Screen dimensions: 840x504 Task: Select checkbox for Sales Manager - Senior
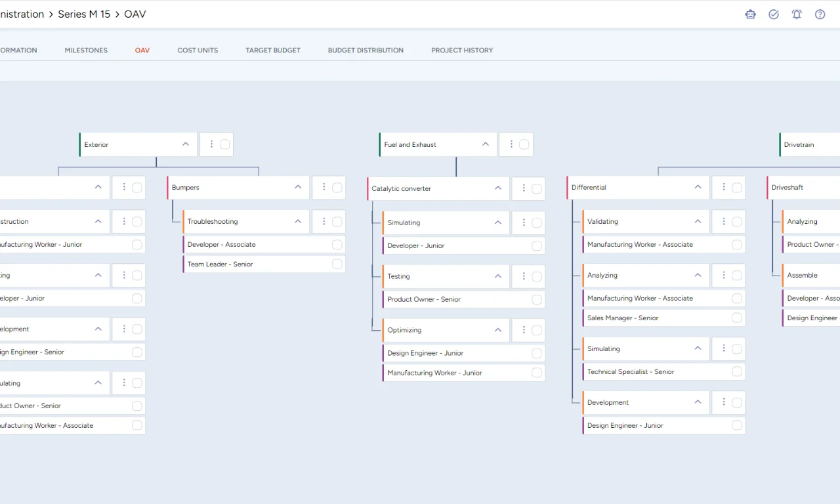tap(736, 318)
